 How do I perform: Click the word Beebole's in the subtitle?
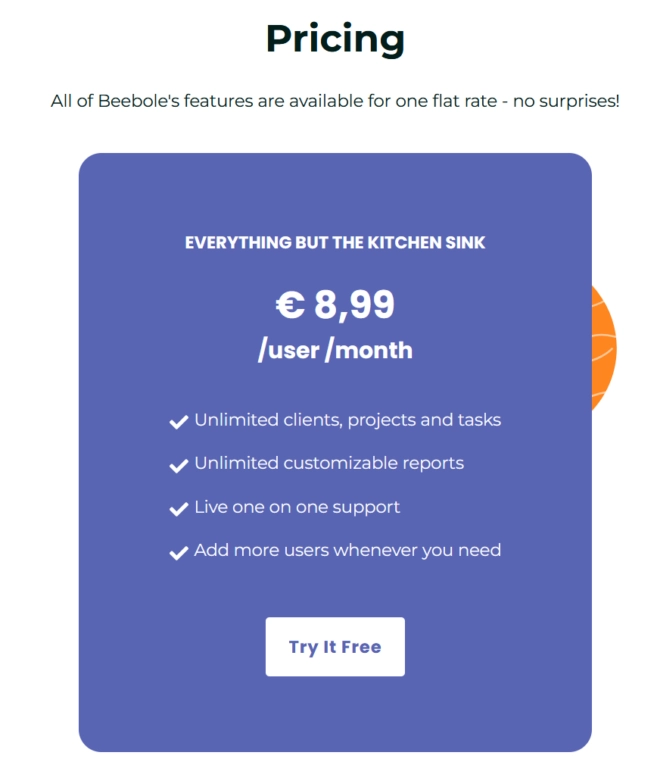137,102
